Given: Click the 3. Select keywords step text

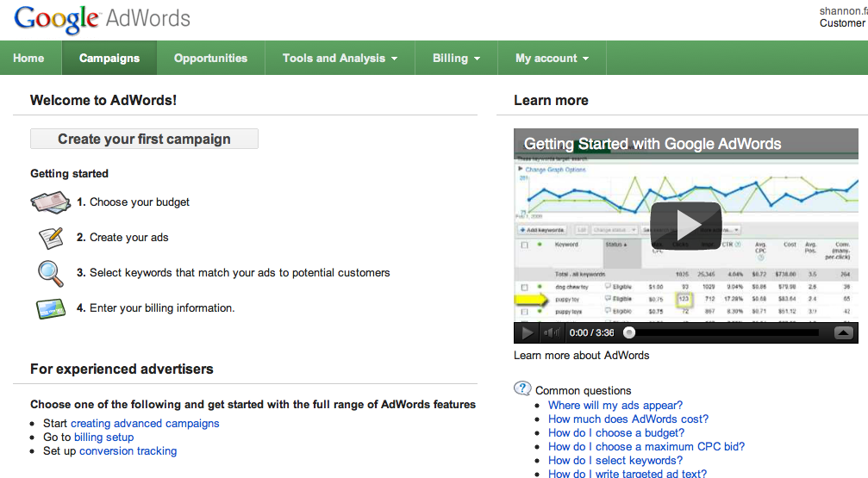Looking at the screenshot, I should pyautogui.click(x=233, y=273).
